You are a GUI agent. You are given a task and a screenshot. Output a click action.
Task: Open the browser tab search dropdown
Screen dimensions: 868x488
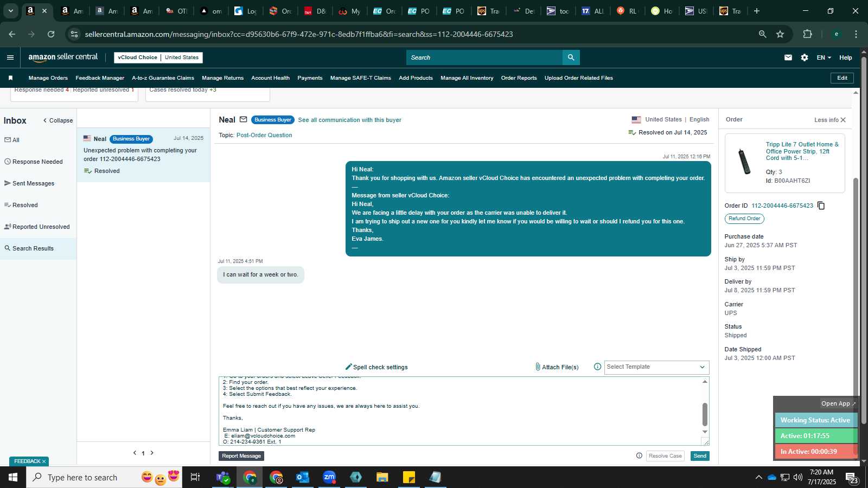10,11
